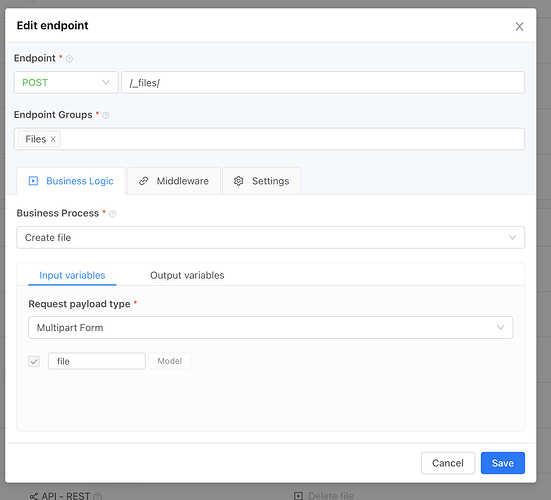Screen dimensions: 551x500
Task: Click the /_files/ endpoint path field
Action: [323, 83]
